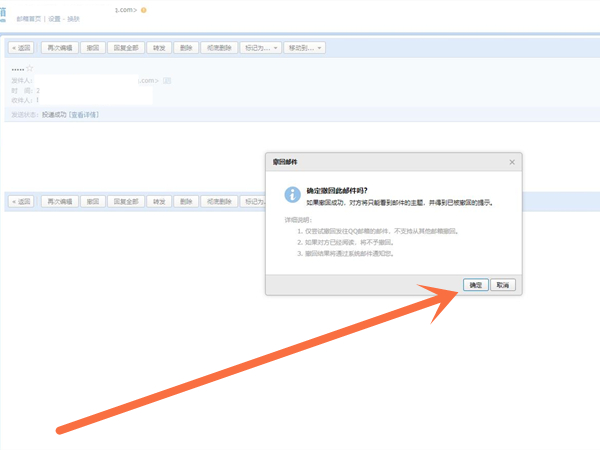Open the 邮箱首页 link in header
Image resolution: width=600 pixels, height=450 pixels.
pyautogui.click(x=30, y=18)
